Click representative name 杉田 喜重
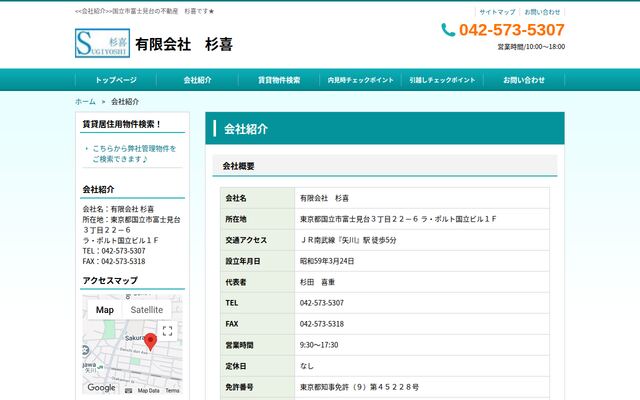Viewport: 640px width, 400px height. point(318,282)
